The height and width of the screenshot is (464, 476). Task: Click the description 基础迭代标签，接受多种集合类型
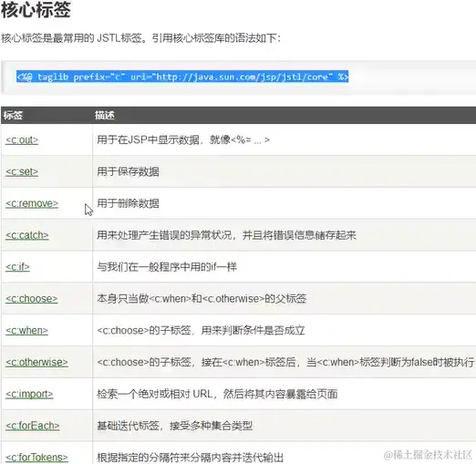pos(174,426)
